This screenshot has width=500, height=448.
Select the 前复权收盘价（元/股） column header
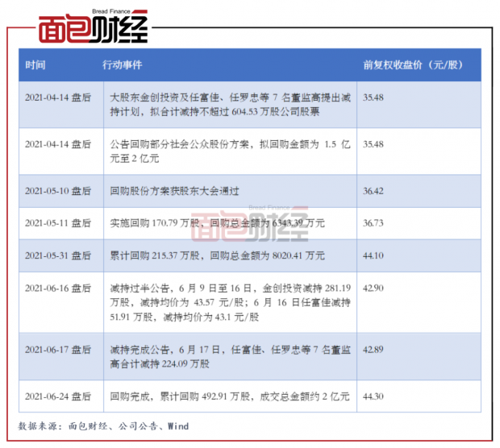tap(413, 65)
